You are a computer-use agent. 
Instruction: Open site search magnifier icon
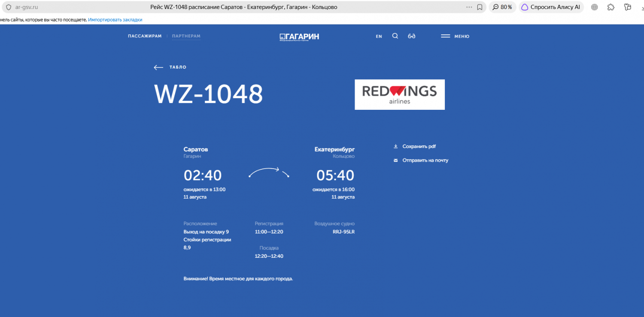(x=395, y=36)
